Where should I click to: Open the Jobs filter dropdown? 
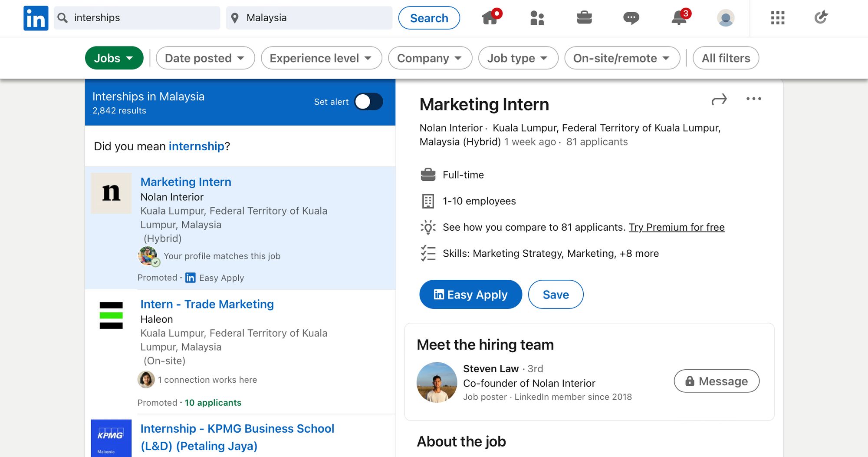coord(114,58)
